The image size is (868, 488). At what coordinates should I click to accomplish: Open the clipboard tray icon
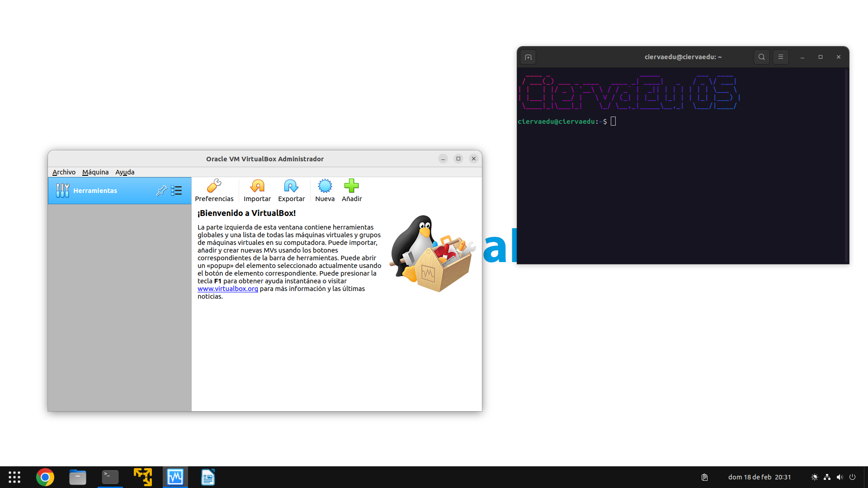pyautogui.click(x=704, y=477)
